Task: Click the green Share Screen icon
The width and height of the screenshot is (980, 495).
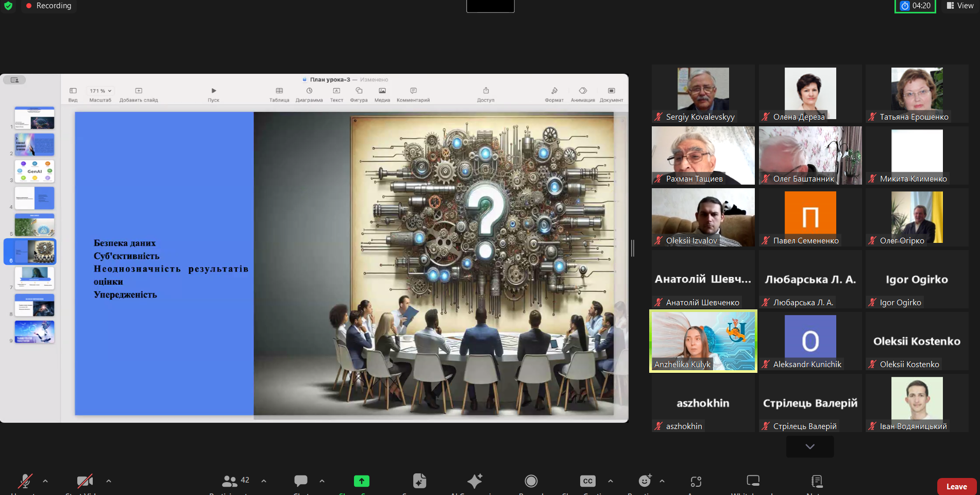Action: point(362,481)
